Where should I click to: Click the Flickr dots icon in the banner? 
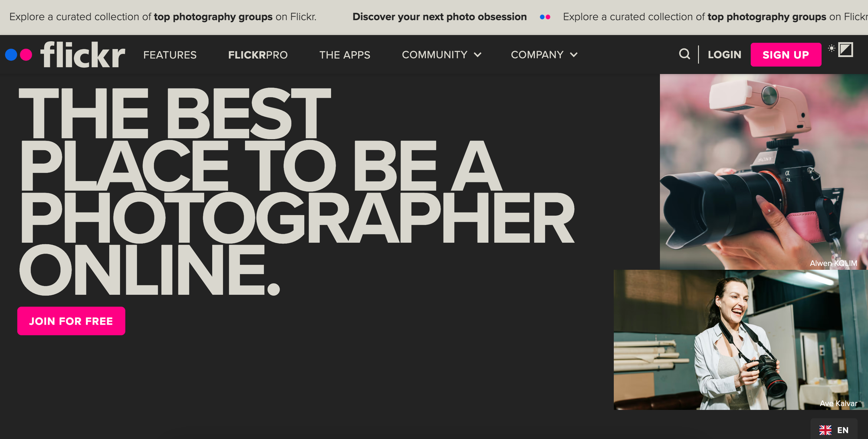point(545,17)
